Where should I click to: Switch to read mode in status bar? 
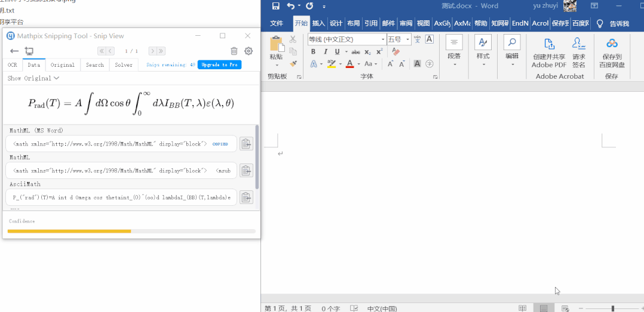coord(522,308)
